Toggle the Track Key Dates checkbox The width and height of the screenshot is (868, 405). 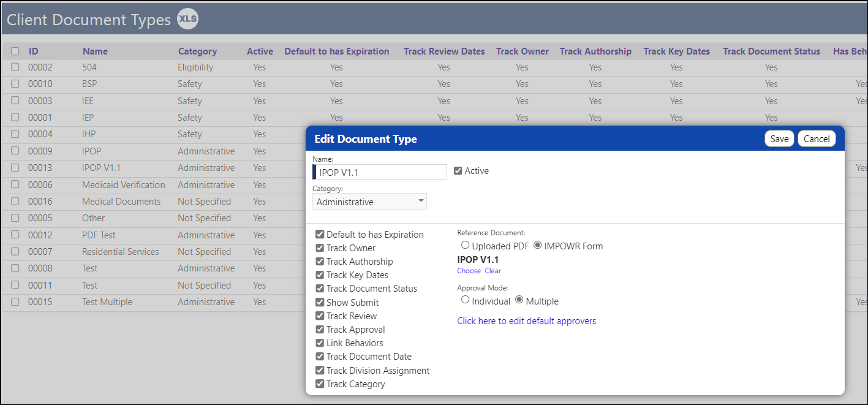click(x=320, y=275)
